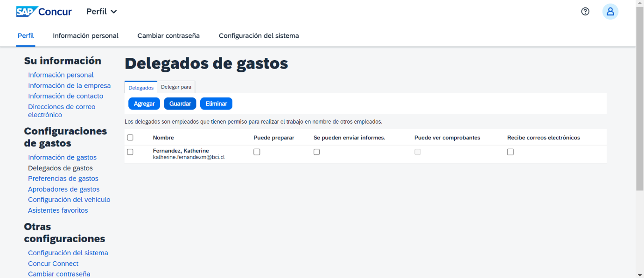
Task: Open the help question mark icon
Action: tap(585, 12)
